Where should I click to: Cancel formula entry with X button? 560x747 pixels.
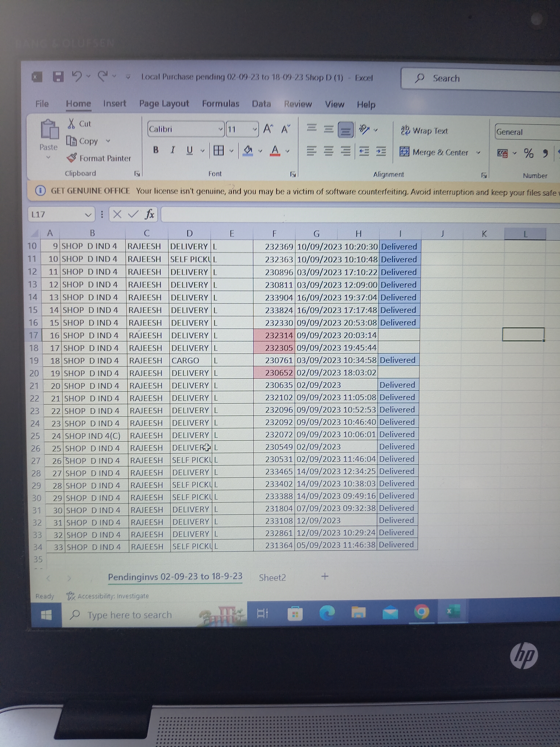pos(117,214)
